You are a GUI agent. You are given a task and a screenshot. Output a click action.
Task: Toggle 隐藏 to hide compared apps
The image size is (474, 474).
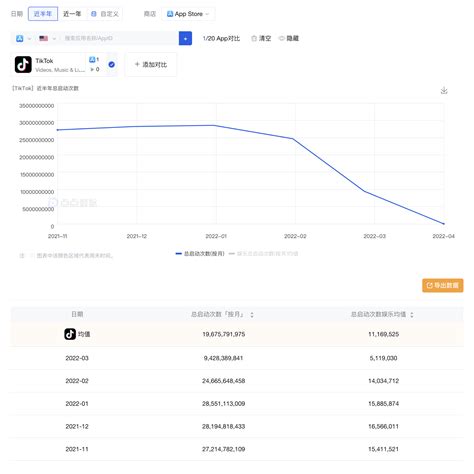[x=289, y=38]
